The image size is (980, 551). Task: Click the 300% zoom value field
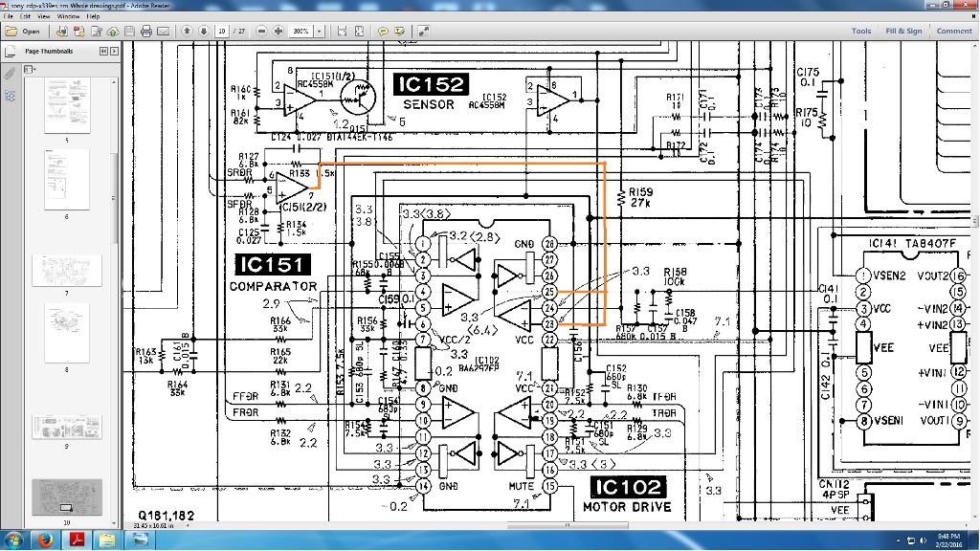[301, 32]
